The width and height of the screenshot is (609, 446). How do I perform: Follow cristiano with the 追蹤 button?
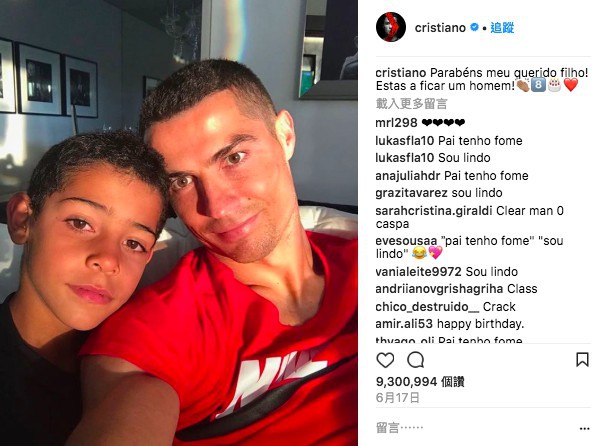click(x=502, y=28)
